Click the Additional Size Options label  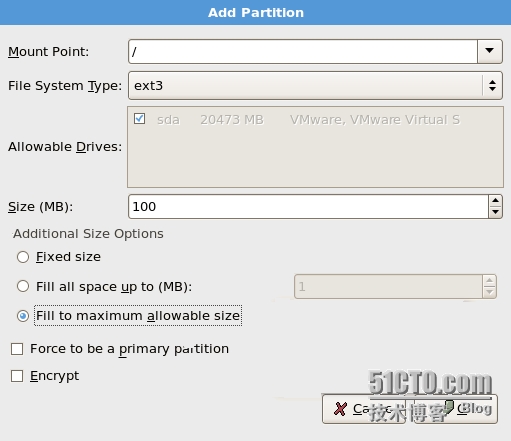pyautogui.click(x=88, y=234)
